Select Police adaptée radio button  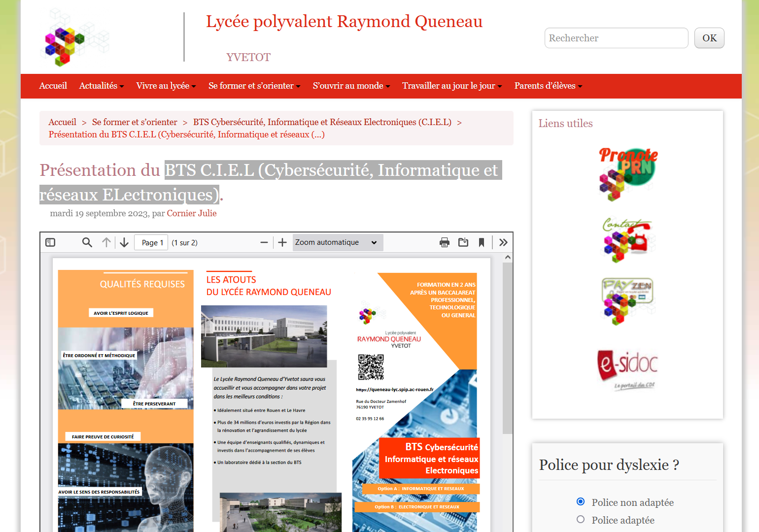pyautogui.click(x=581, y=519)
